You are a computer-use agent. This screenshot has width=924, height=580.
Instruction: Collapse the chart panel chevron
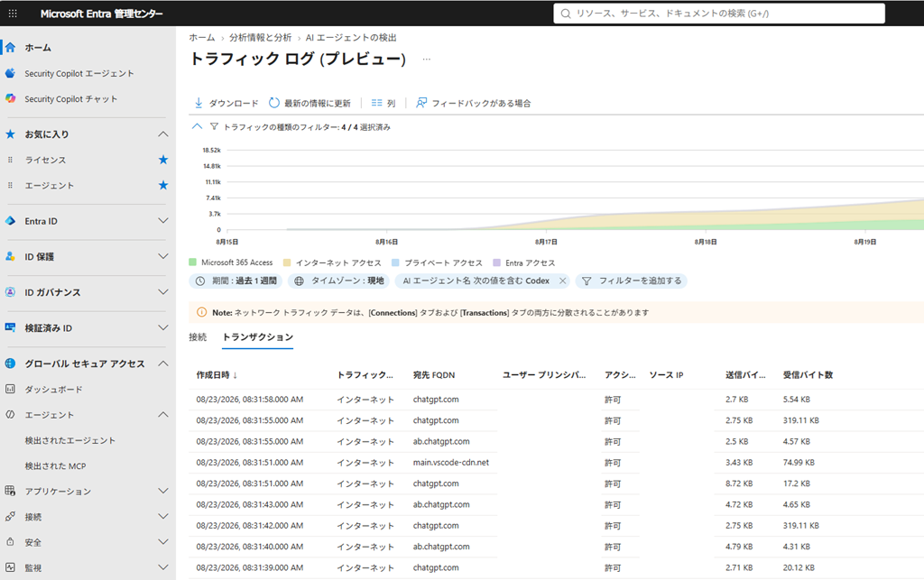[x=197, y=126]
